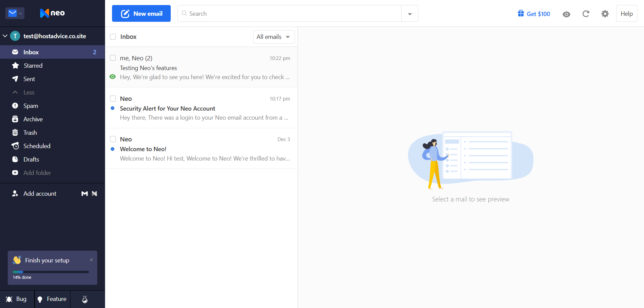Click Add account
644x308 pixels.
(40, 193)
